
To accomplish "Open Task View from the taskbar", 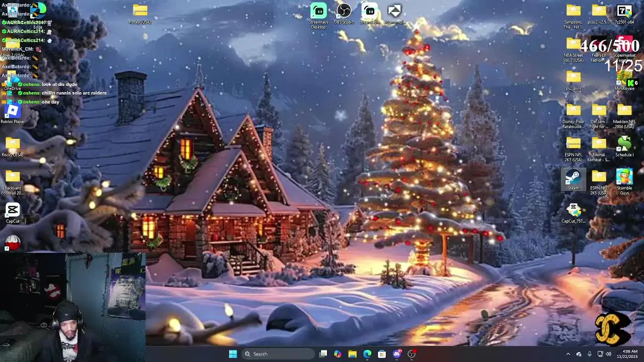I will click(x=324, y=354).
